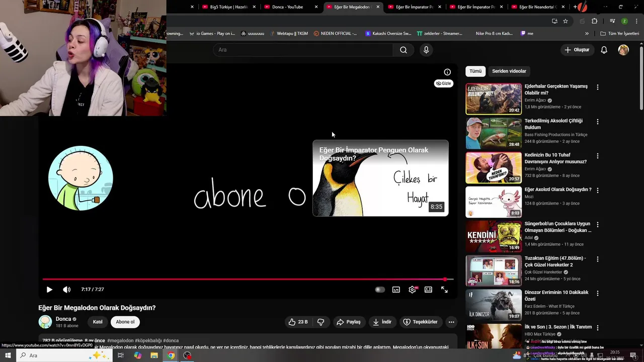Search with voice microphone
644x362 pixels.
pyautogui.click(x=426, y=50)
